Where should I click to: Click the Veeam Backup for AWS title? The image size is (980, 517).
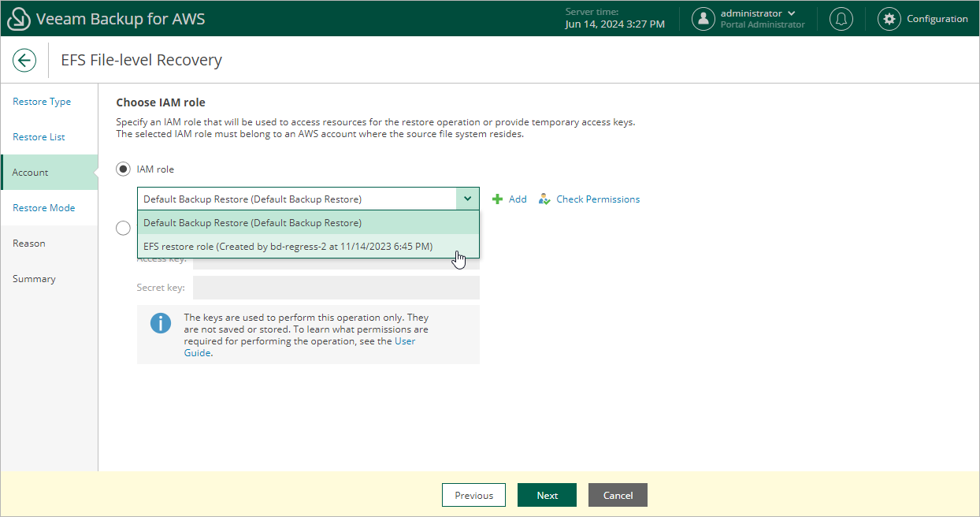point(121,19)
